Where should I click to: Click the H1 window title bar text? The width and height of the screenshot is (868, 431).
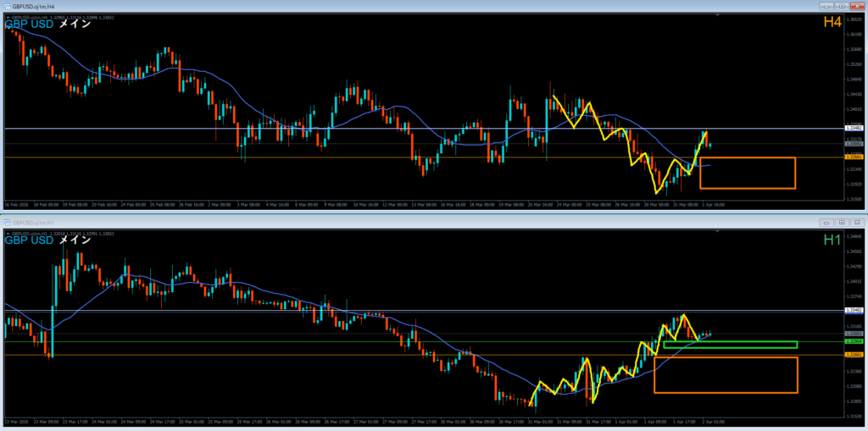[35, 222]
